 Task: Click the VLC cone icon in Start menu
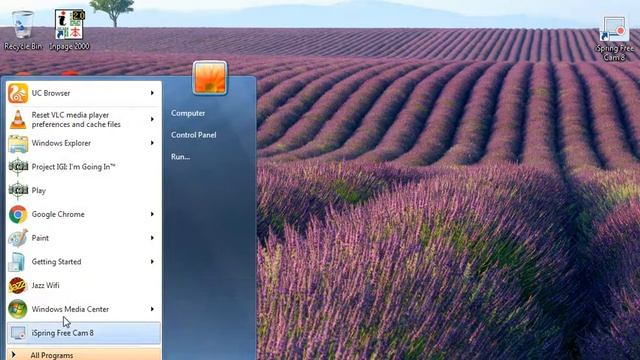(x=18, y=120)
